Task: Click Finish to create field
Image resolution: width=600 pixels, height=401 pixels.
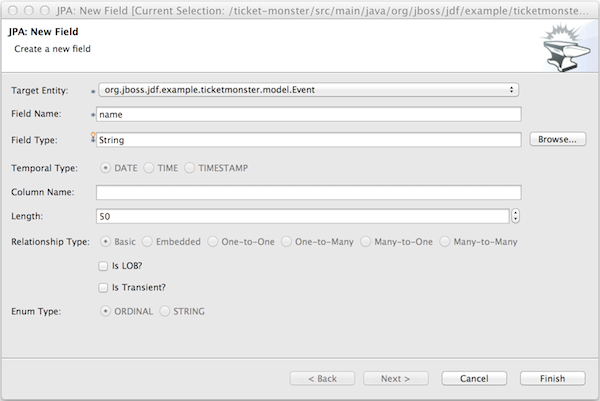Action: pyautogui.click(x=553, y=378)
